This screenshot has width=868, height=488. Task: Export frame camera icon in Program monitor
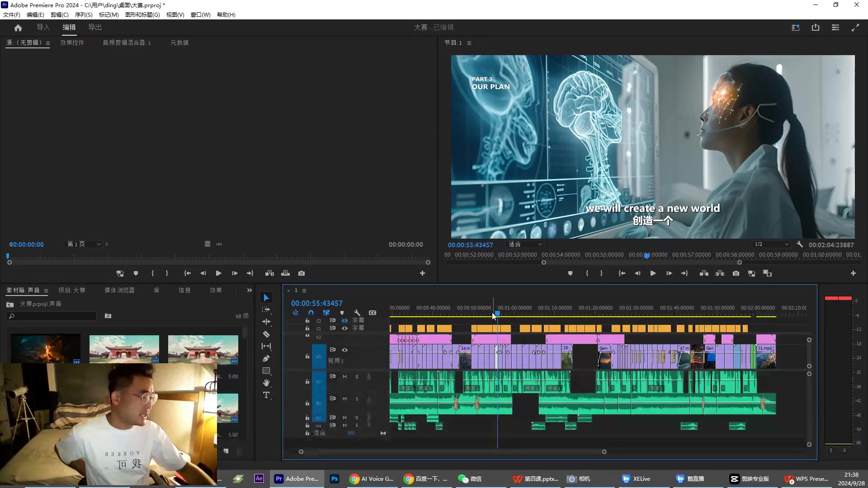tap(736, 273)
